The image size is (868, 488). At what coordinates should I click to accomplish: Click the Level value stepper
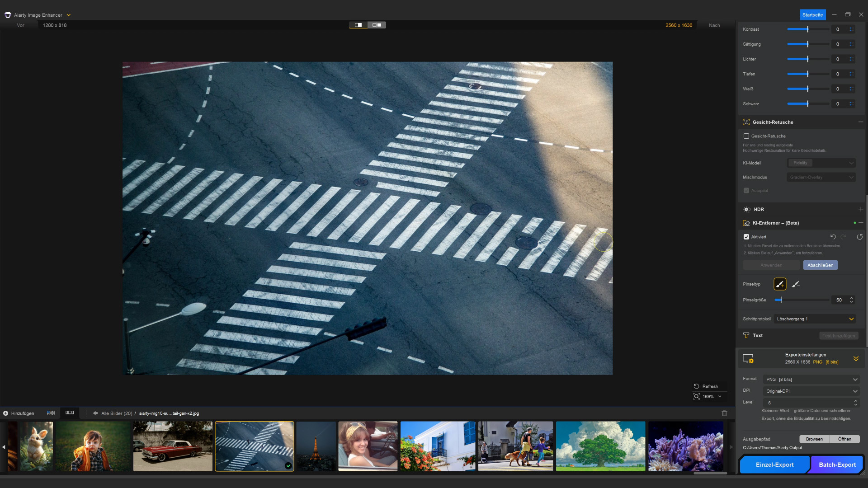click(x=855, y=403)
